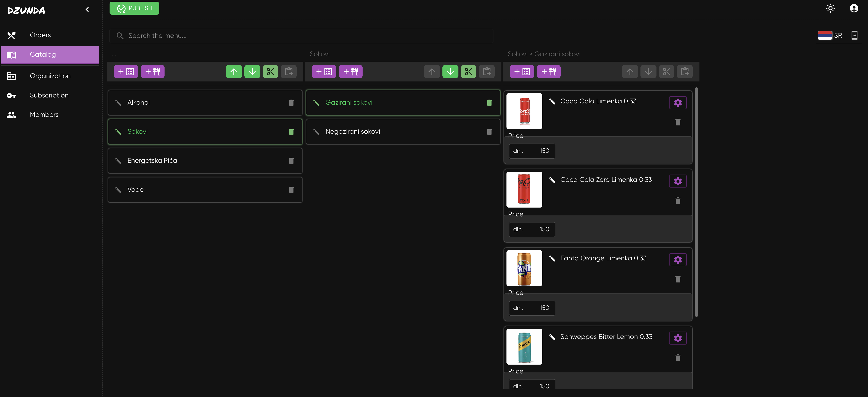Click the green Publish button

134,8
